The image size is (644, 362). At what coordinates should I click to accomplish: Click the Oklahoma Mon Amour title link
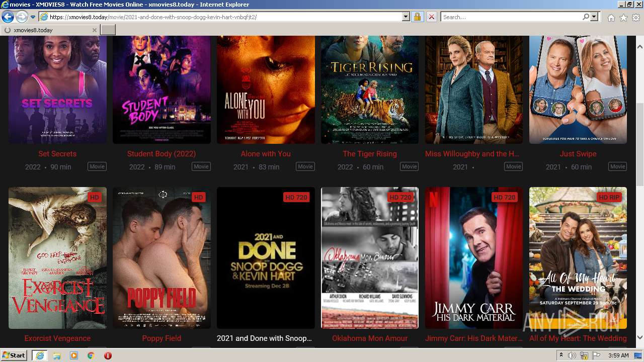(x=370, y=338)
